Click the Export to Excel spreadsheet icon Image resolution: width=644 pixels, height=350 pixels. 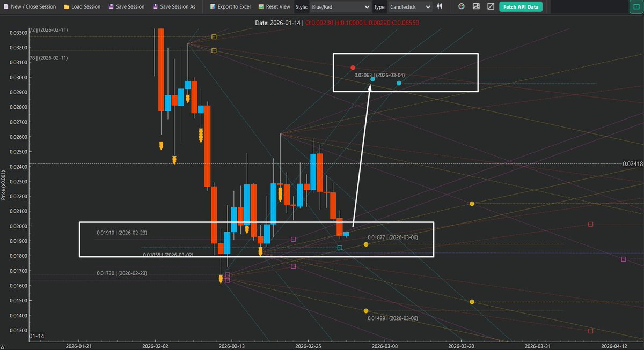tap(213, 6)
